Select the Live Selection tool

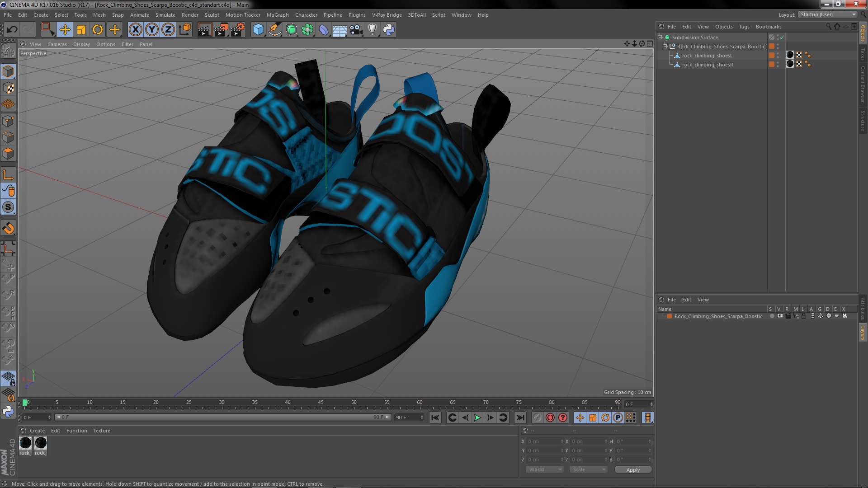(48, 30)
